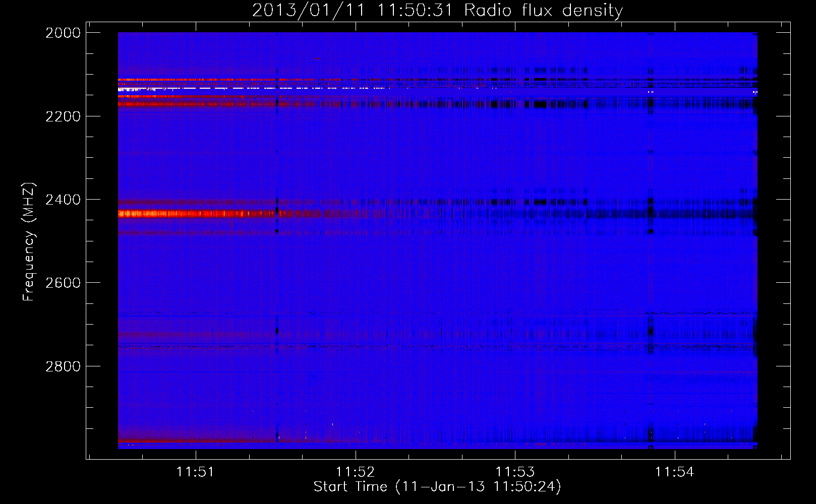Click the 2200 frequency tick label

point(63,116)
